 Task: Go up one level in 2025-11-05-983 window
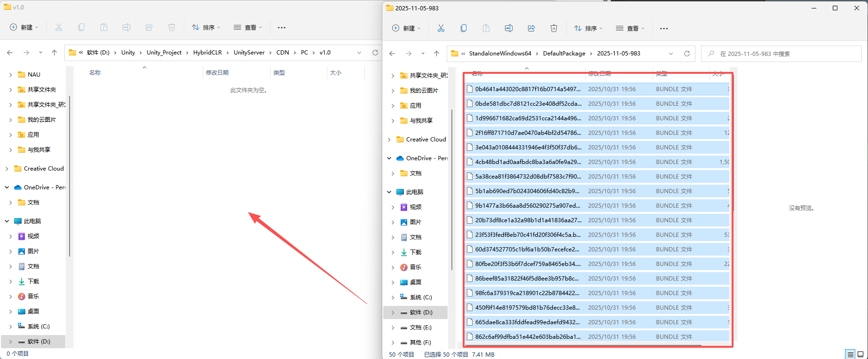436,54
